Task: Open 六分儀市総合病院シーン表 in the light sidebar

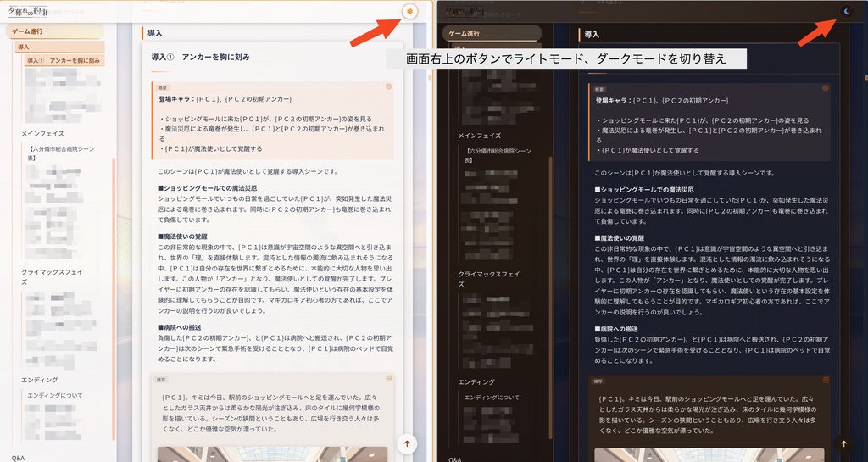Action: point(61,153)
